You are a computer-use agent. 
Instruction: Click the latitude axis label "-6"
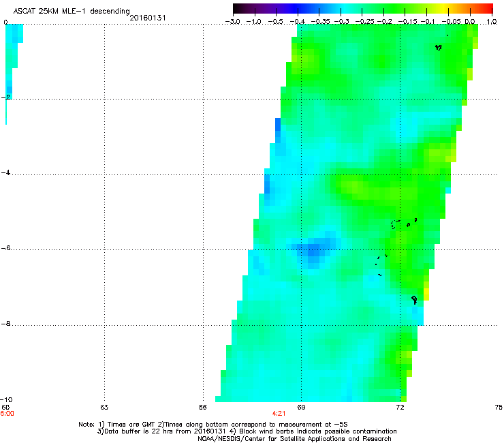pyautogui.click(x=6, y=248)
